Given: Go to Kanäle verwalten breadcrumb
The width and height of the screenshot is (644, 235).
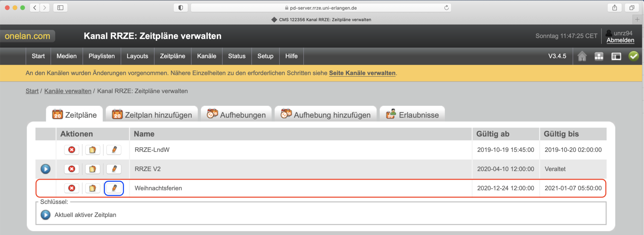Looking at the screenshot, I should [68, 91].
